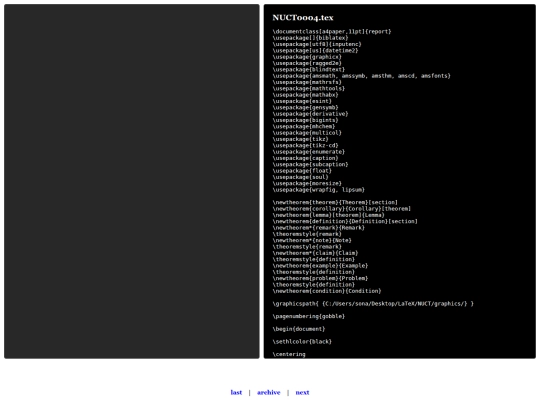
Task: Click the \usepackage{wrapfig, lipsum} line
Action: [x=319, y=190]
